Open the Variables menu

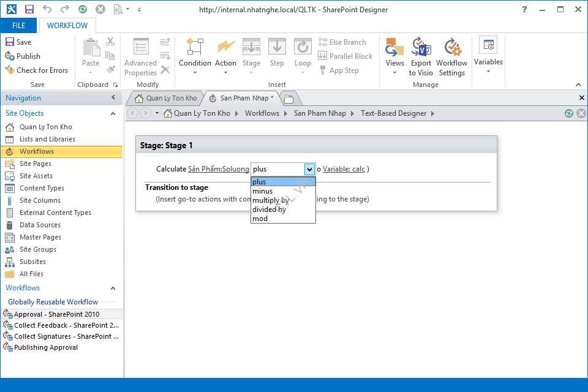click(x=488, y=56)
